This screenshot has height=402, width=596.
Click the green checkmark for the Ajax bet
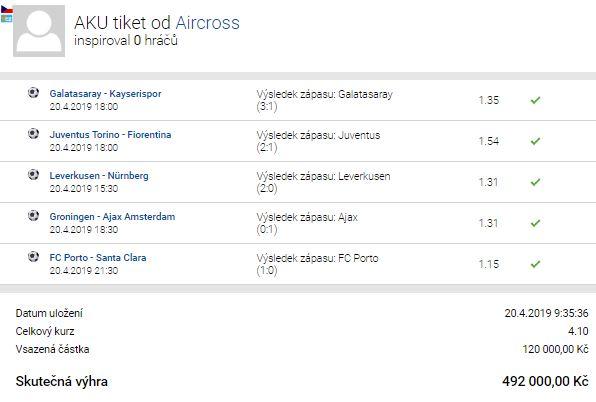[x=535, y=223]
